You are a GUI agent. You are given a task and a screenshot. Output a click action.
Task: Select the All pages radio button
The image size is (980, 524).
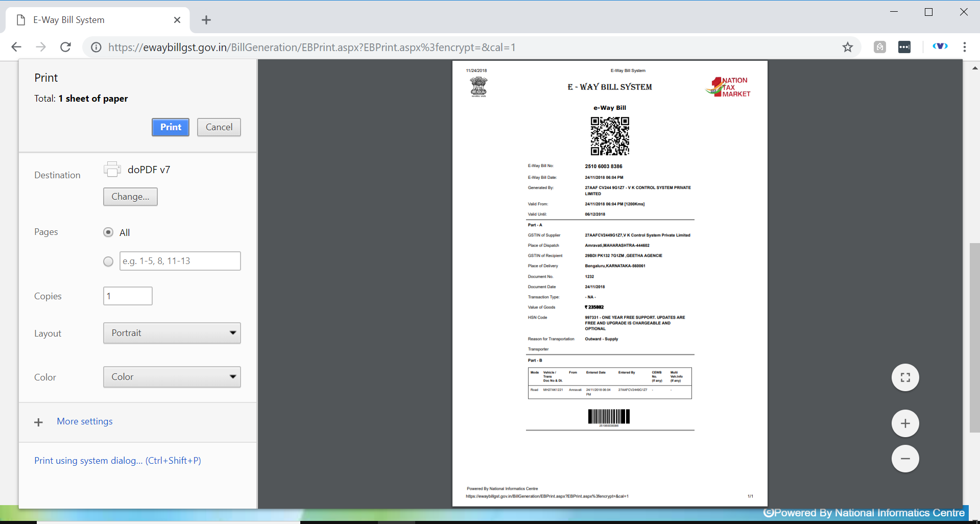click(108, 232)
